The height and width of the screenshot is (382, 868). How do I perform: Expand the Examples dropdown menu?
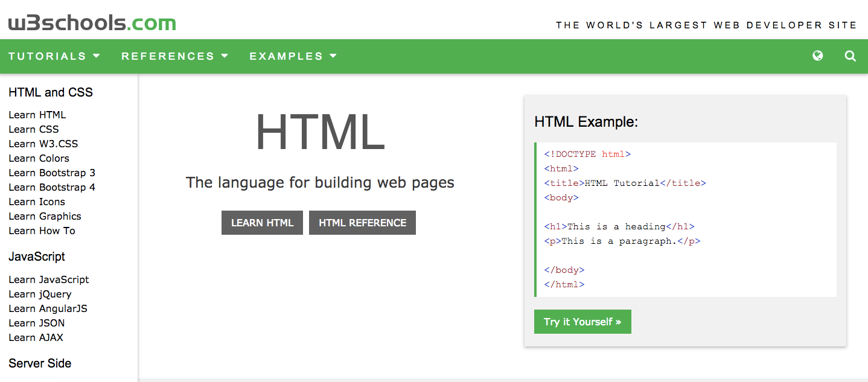(293, 56)
